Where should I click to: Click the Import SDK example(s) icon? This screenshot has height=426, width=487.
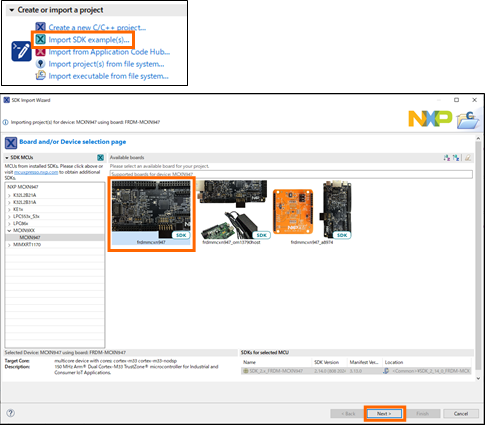(40, 39)
